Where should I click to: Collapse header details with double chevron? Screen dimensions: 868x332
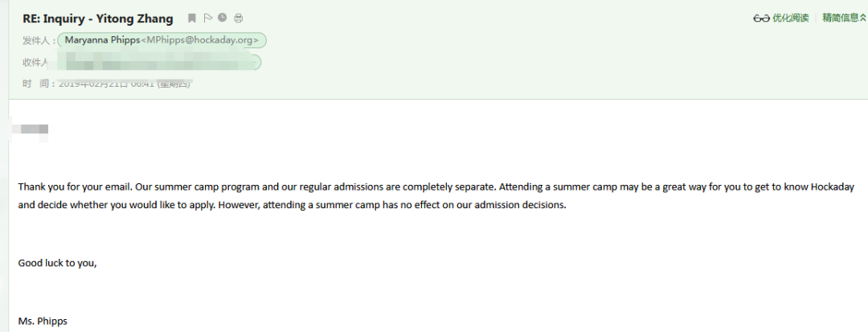tap(863, 18)
